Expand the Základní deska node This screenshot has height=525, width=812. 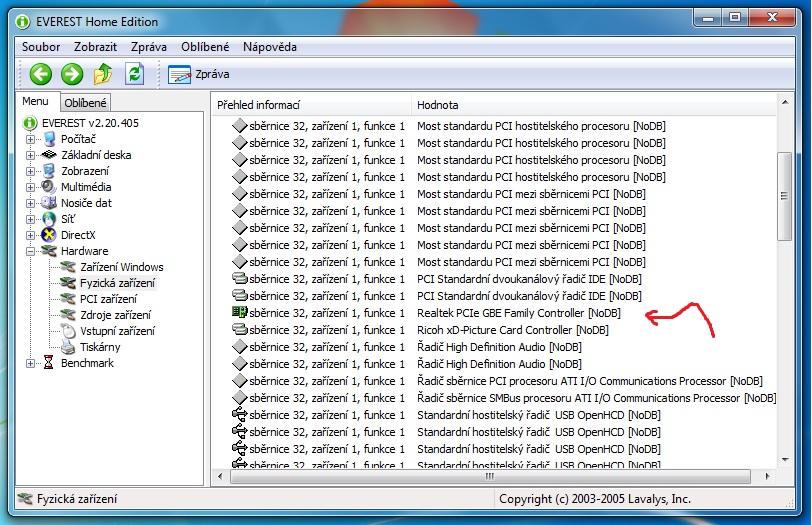tap(31, 155)
